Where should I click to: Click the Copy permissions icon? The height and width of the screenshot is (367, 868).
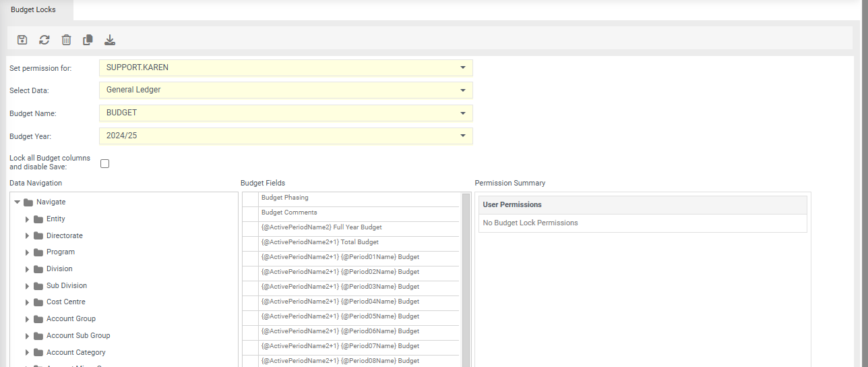pos(88,40)
